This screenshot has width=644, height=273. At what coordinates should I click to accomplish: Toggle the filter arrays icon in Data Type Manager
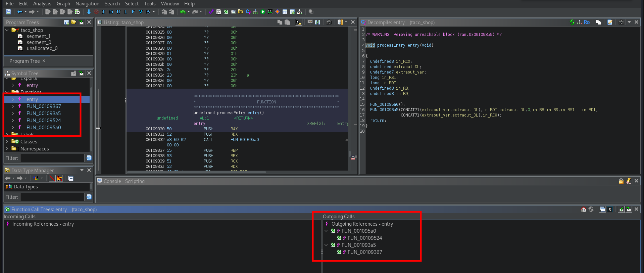tap(52, 178)
